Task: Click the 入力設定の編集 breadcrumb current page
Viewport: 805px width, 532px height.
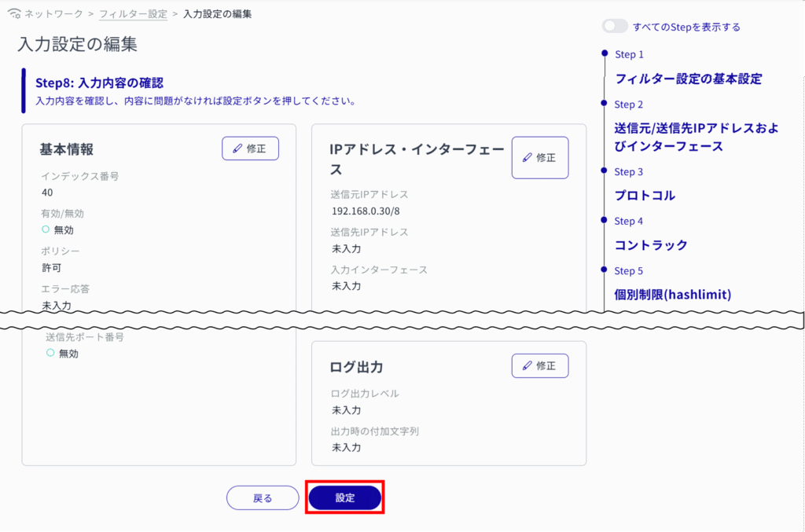Action: click(218, 14)
